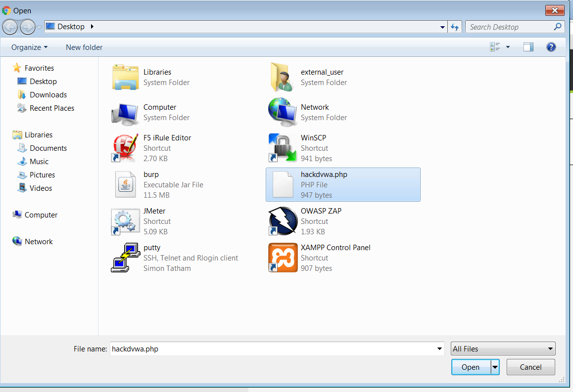Expand the File name suggestions dropdown
This screenshot has width=573, height=392.
439,349
